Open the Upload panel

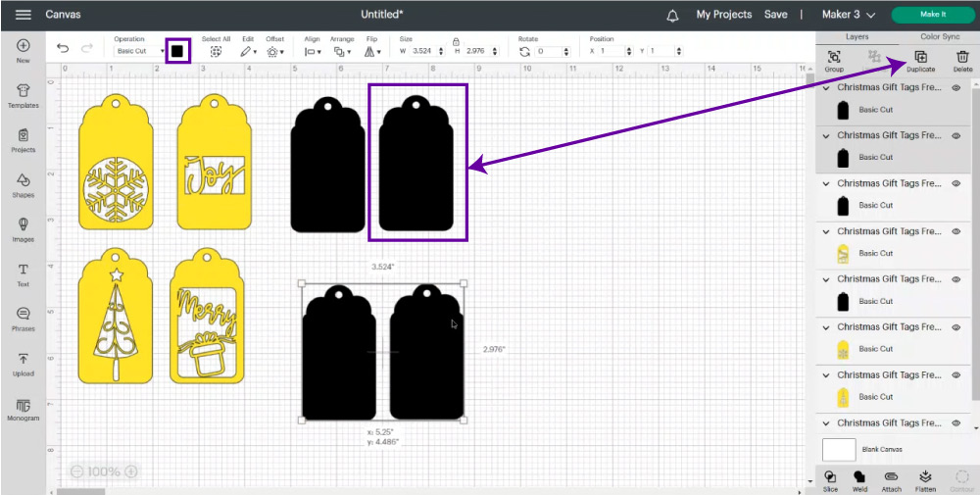tap(23, 364)
